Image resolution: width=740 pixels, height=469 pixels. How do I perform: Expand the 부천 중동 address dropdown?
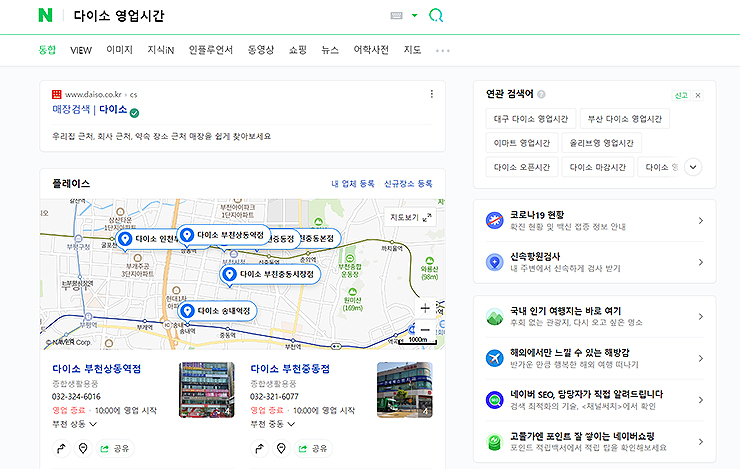click(273, 424)
